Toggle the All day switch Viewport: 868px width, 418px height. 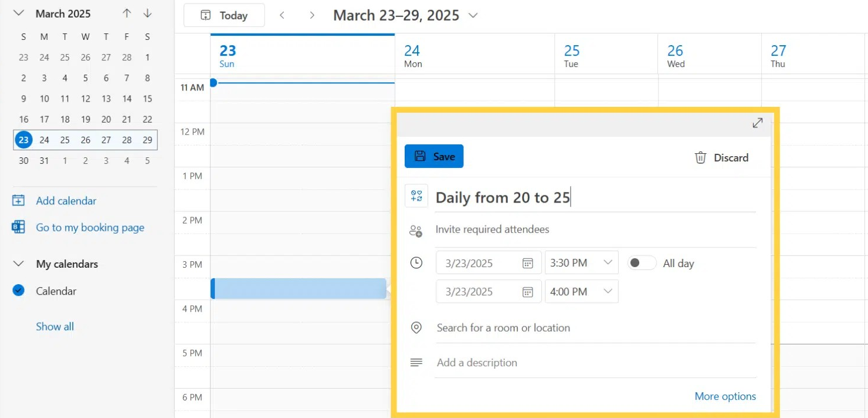[641, 263]
